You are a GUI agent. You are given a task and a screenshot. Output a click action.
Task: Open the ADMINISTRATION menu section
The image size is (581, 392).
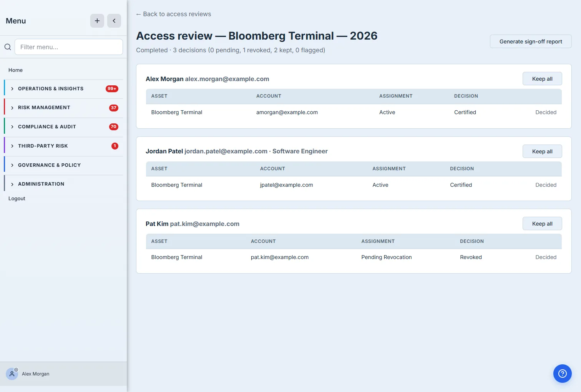[x=63, y=184]
